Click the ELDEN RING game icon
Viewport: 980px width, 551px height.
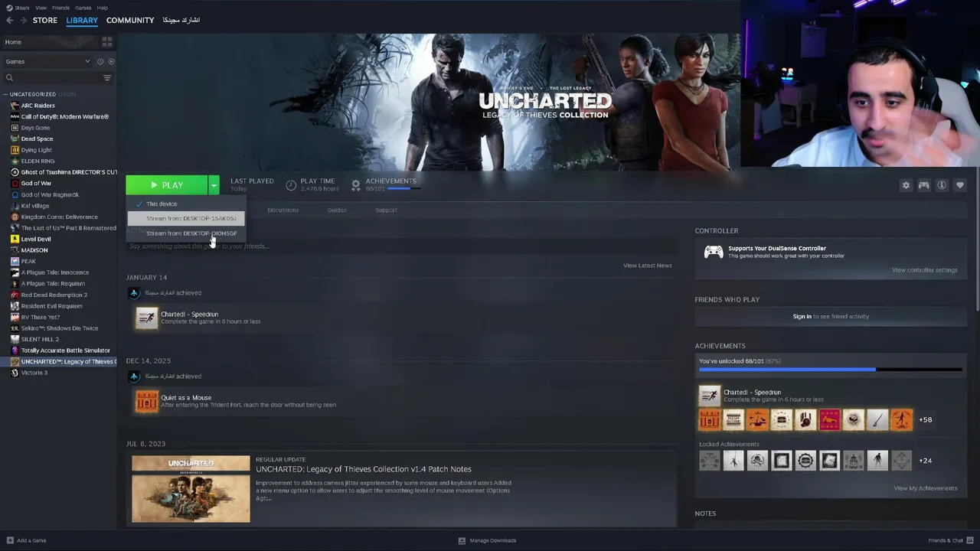tap(15, 161)
